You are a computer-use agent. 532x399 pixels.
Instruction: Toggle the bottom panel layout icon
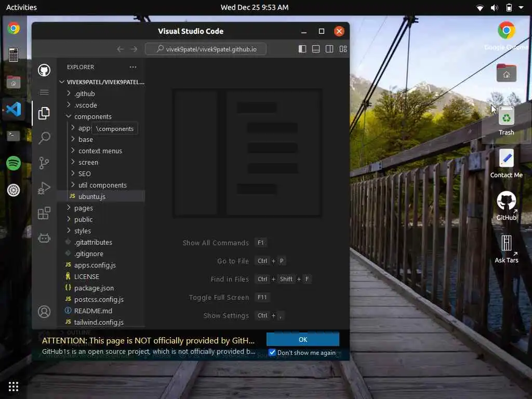coord(316,49)
